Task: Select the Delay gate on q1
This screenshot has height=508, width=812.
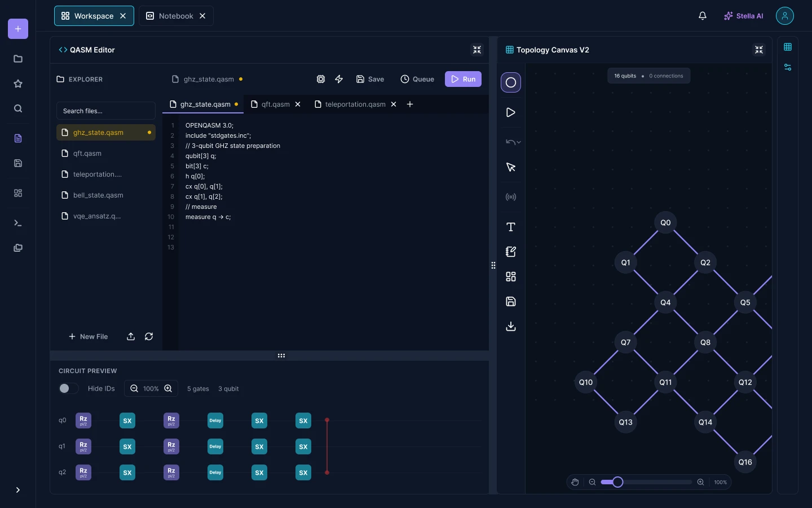Action: [x=215, y=446]
